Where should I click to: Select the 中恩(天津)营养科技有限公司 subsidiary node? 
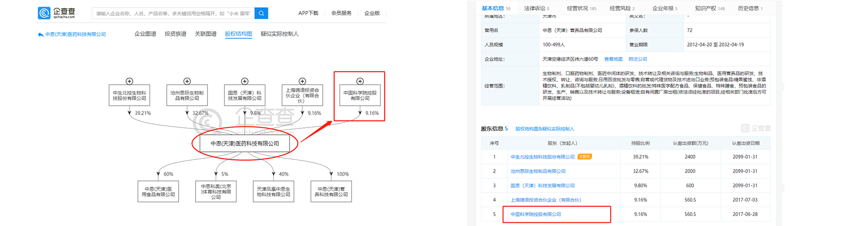331,192
